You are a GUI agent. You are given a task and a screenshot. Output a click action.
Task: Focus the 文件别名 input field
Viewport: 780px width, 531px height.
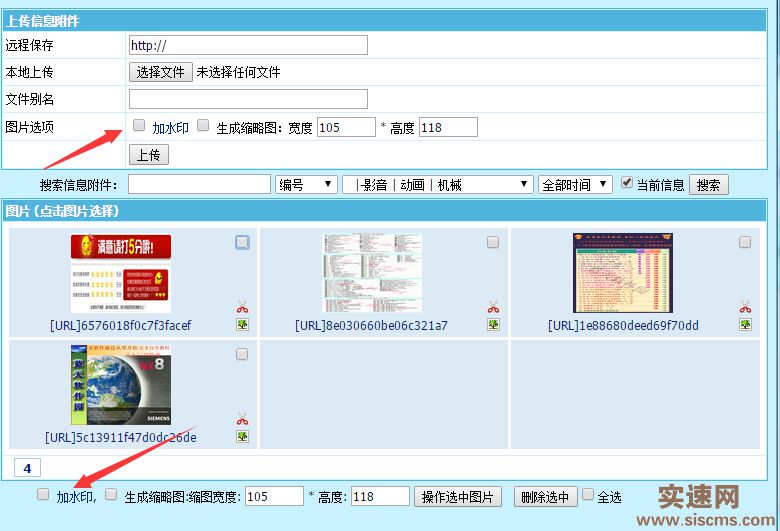pos(248,99)
